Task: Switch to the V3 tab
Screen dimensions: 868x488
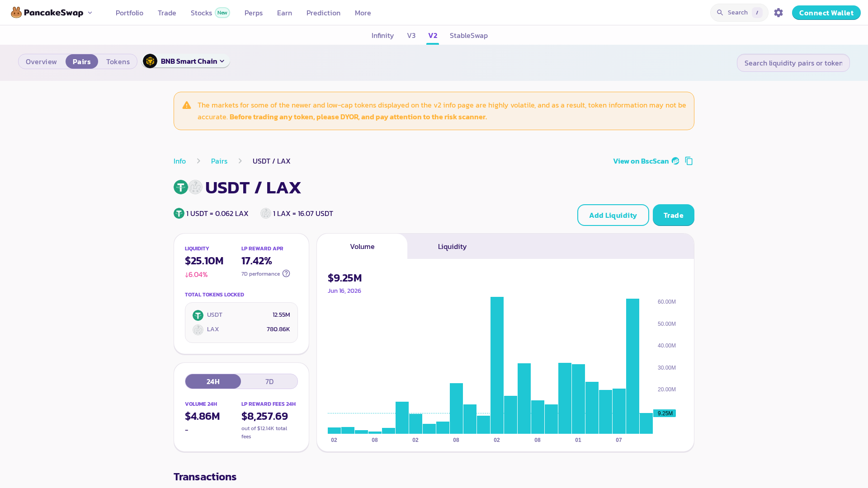Action: [x=411, y=35]
